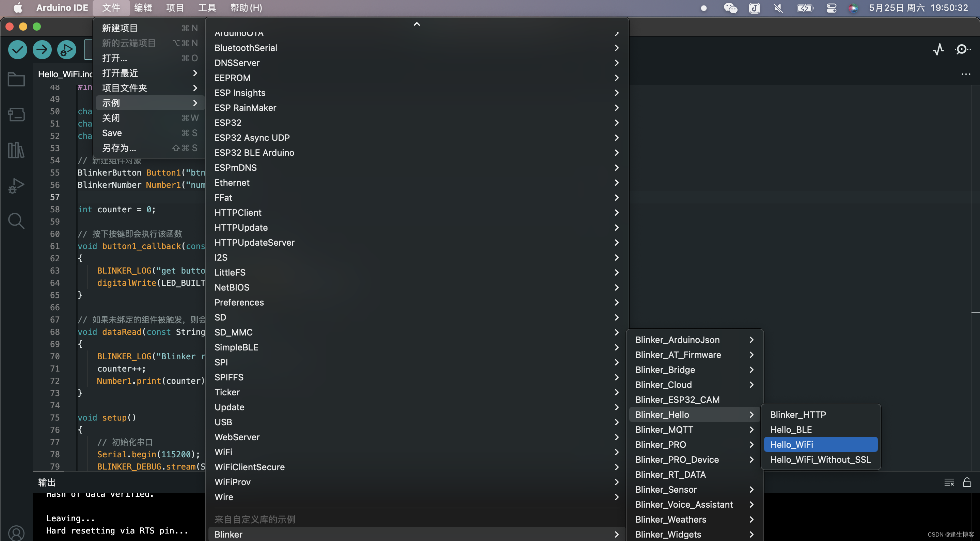Open the Serial Plotter icon
980x541 pixels.
[x=938, y=49]
